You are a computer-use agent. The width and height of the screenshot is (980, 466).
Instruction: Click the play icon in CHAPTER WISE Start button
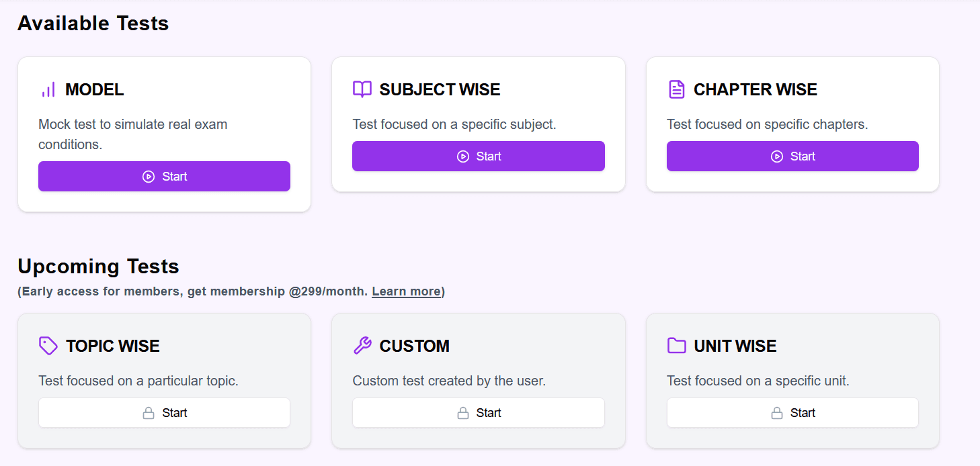pos(777,156)
